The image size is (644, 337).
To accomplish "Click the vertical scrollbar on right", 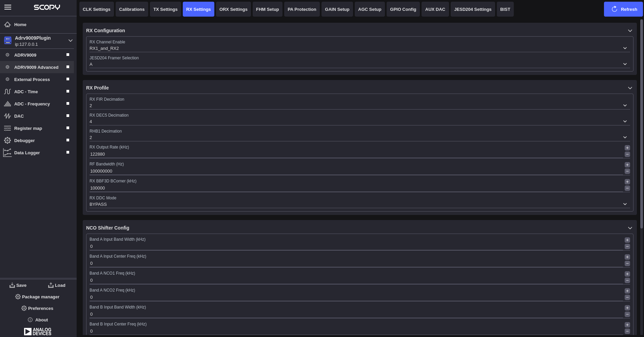I will 641,124.
